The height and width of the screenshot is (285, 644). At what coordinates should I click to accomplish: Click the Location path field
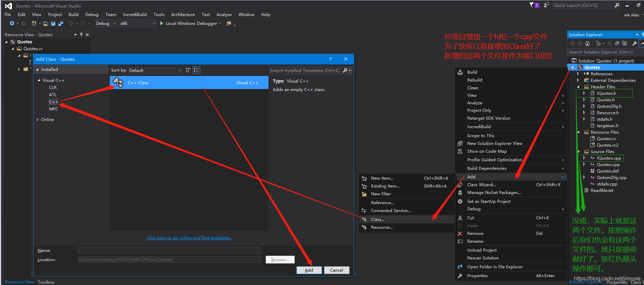pos(169,260)
